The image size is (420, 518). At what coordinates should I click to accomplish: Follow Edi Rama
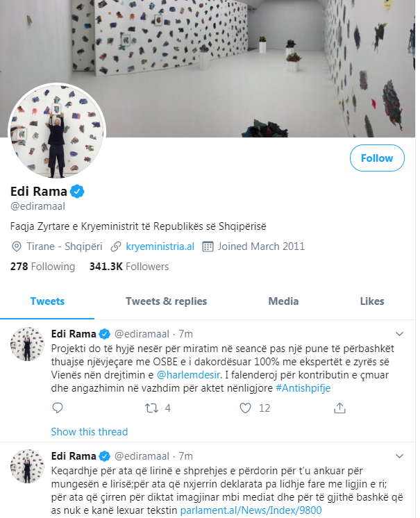377,158
